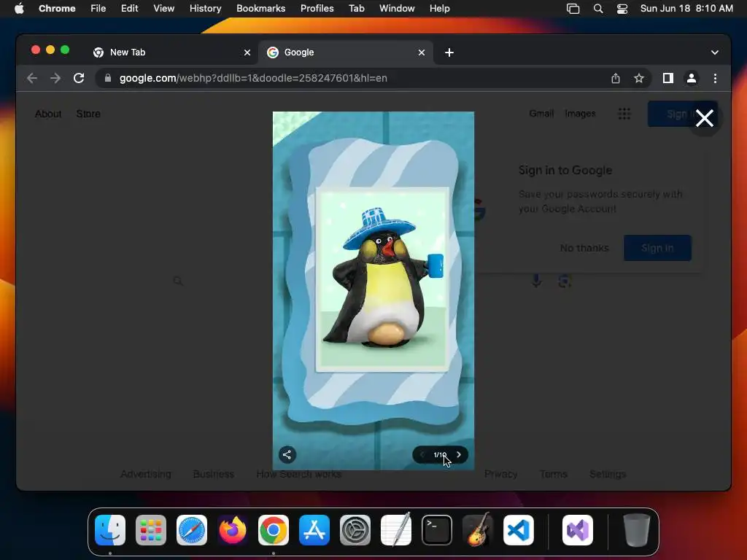747x560 pixels.
Task: View site info via lock icon
Action: (x=108, y=78)
